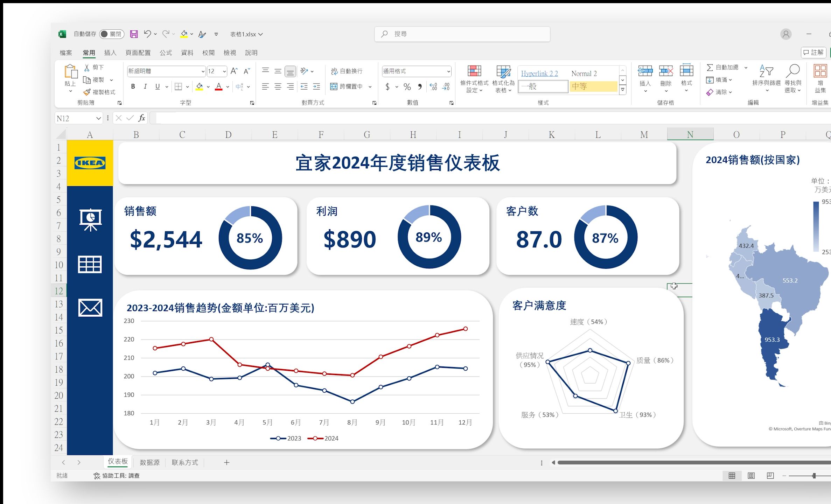Click the center horizontally icon
831x504 pixels.
click(x=278, y=86)
